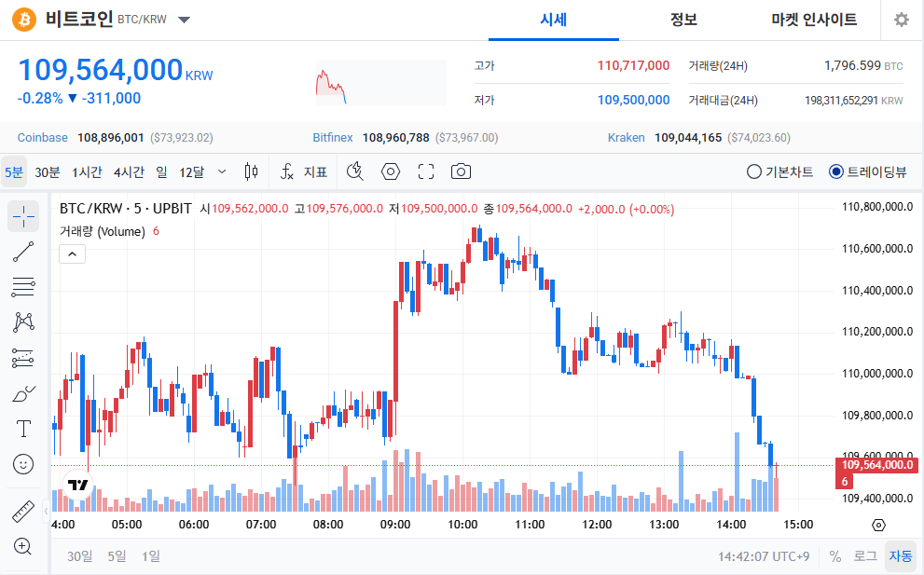Open the settings gear icon
This screenshot has width=924, height=575.
[901, 20]
